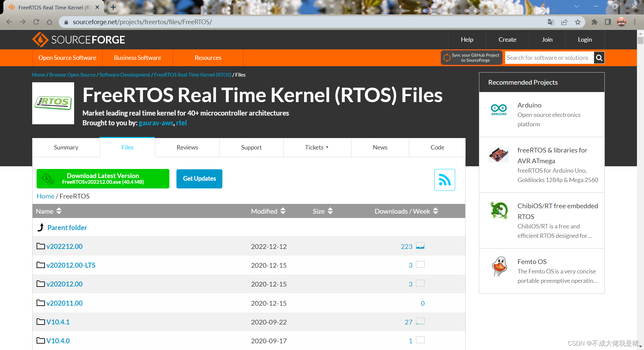Viewport: 644px width, 350px height.
Task: Open the tab search chevron
Action: point(577,6)
